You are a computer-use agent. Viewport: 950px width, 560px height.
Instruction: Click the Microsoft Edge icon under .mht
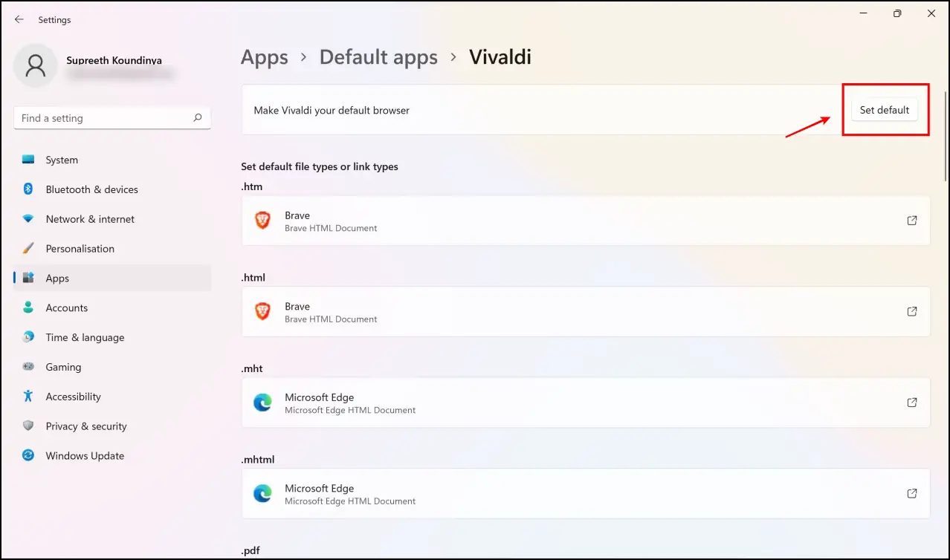coord(262,403)
